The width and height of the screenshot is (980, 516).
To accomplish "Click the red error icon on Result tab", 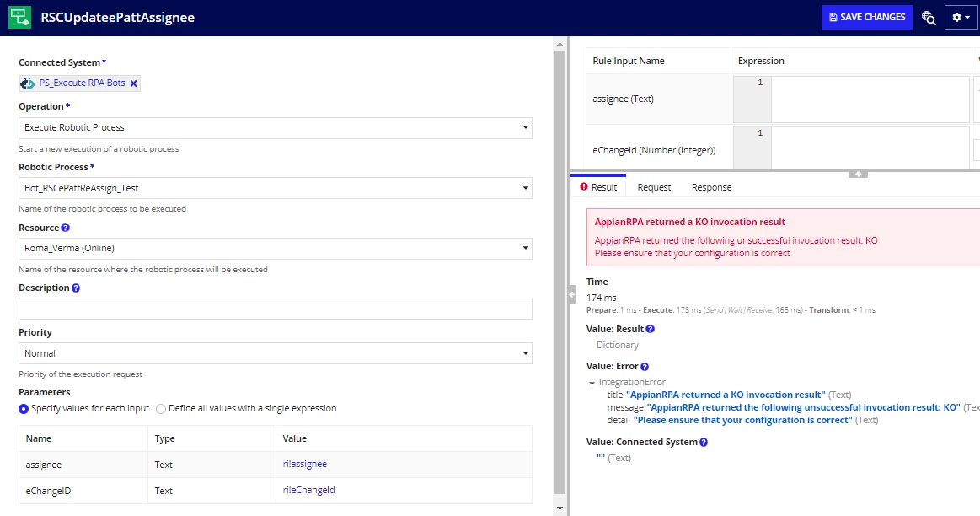I will 584,186.
